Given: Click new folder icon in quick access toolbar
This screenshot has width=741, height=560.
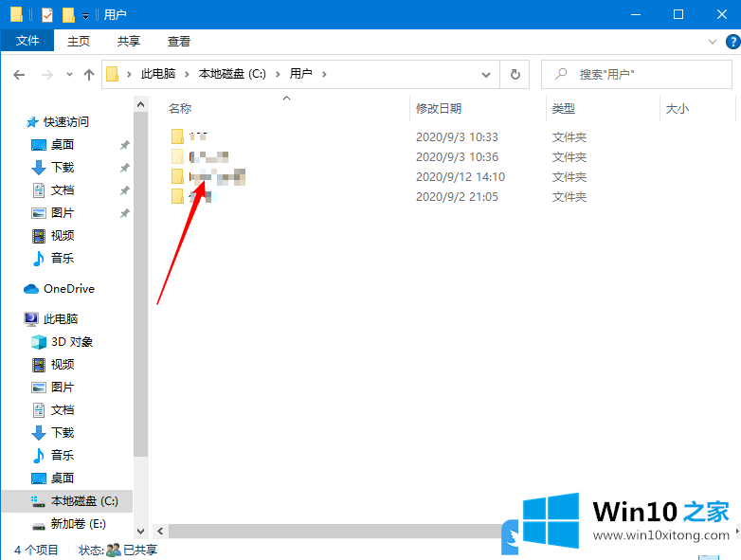Looking at the screenshot, I should click(68, 14).
